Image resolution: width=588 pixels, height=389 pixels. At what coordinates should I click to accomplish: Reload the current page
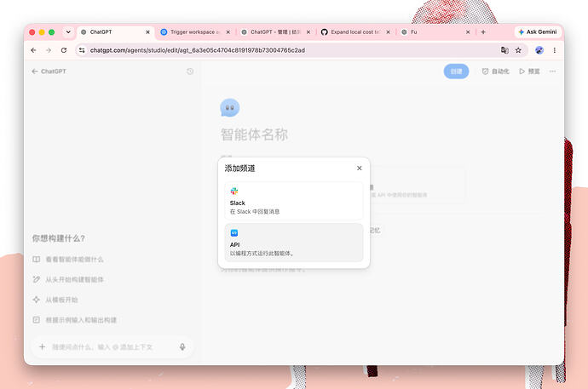click(64, 50)
